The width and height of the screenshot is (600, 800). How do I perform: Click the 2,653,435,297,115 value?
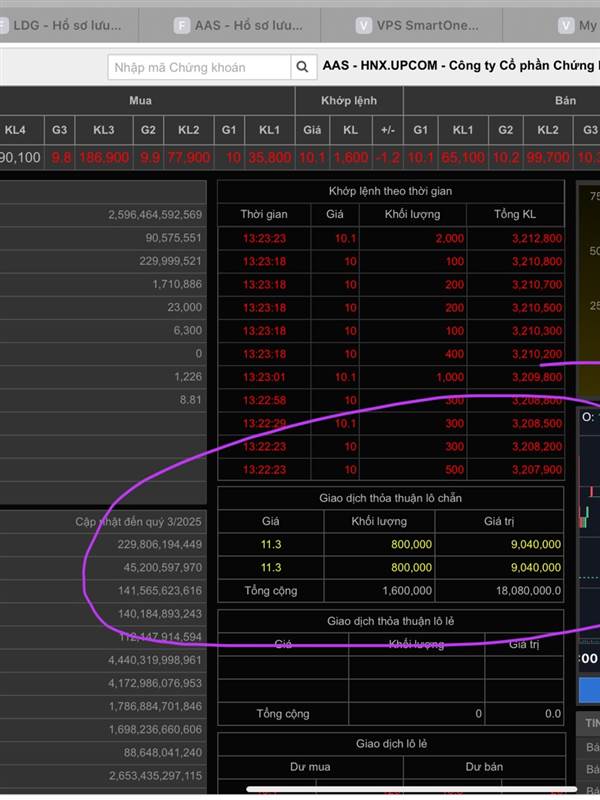[x=155, y=776]
